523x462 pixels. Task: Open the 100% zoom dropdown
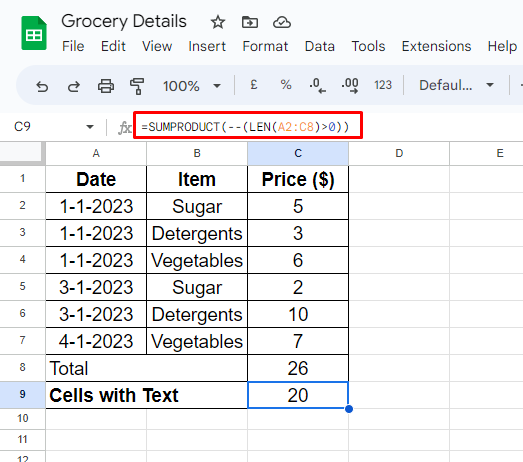pos(191,86)
